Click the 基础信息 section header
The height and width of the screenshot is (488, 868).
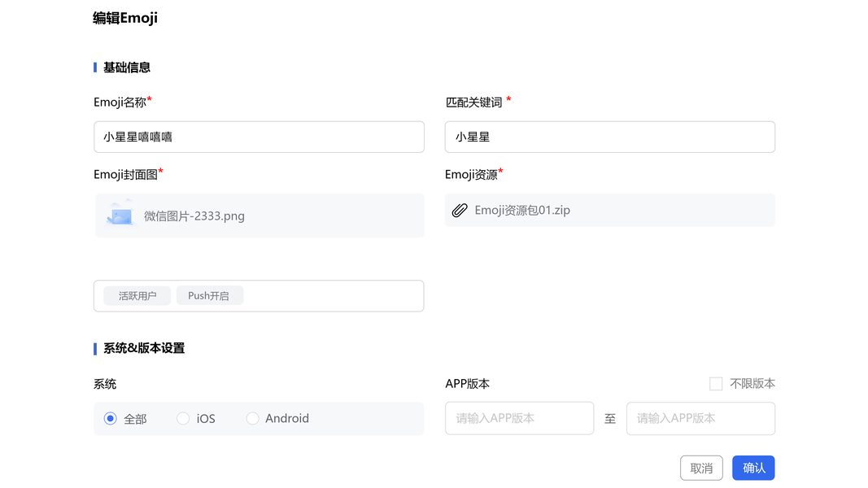(x=126, y=68)
